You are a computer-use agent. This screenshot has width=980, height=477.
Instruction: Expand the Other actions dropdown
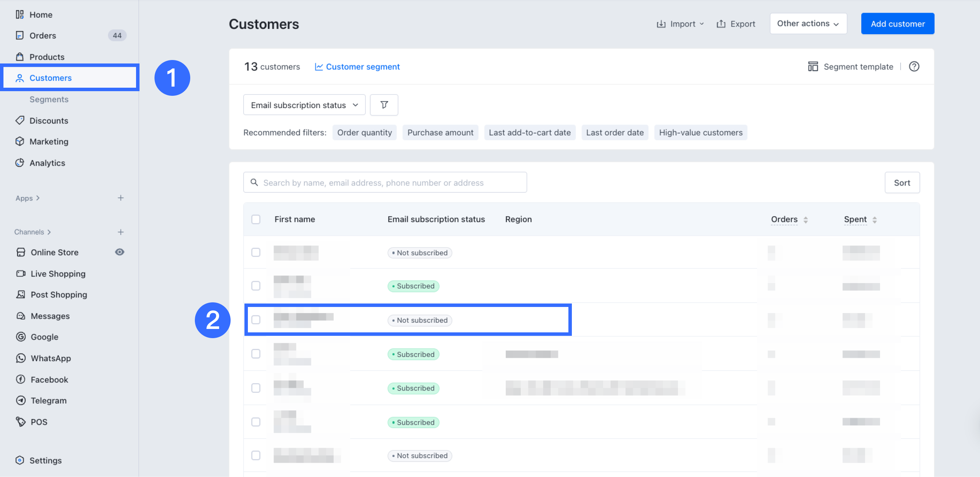pyautogui.click(x=808, y=23)
